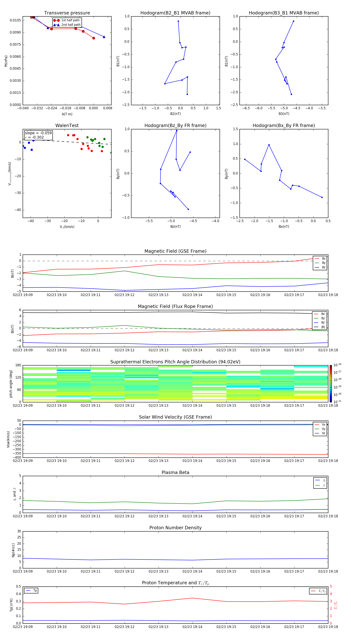
Task: Click the 'Hodogram(Bz_By FR frame)' title
Action: 175,125
